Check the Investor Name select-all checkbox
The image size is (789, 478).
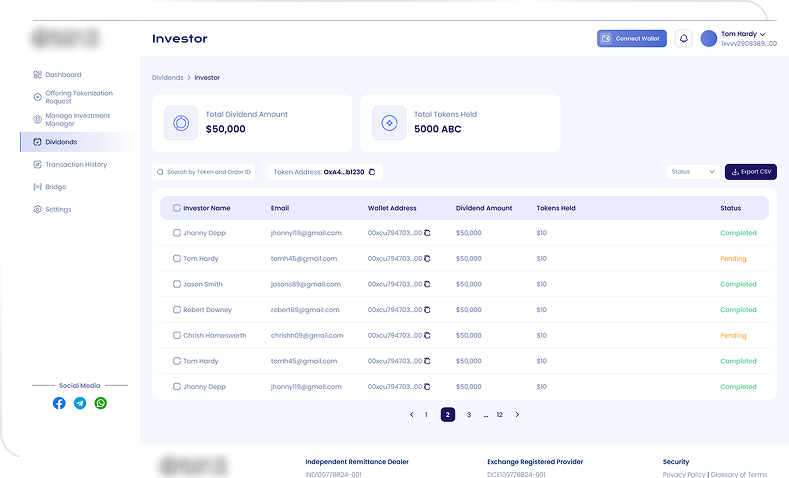pos(177,208)
